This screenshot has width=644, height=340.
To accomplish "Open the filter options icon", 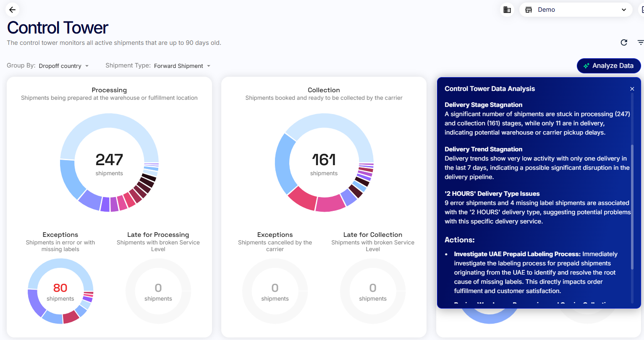I will click(x=640, y=42).
